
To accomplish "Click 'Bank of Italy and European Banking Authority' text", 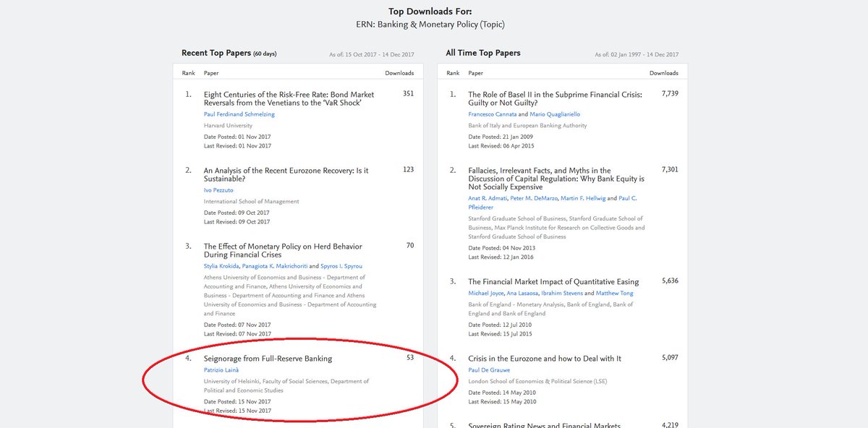I will pos(527,126).
